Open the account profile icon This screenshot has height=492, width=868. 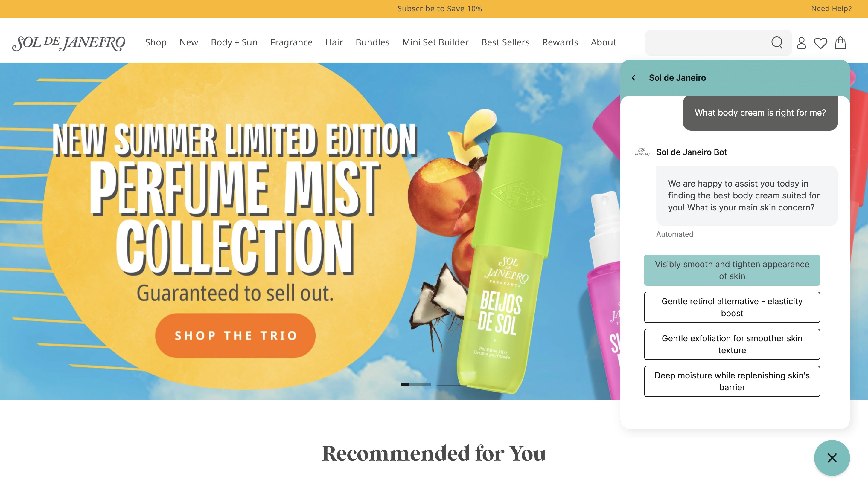pyautogui.click(x=801, y=43)
